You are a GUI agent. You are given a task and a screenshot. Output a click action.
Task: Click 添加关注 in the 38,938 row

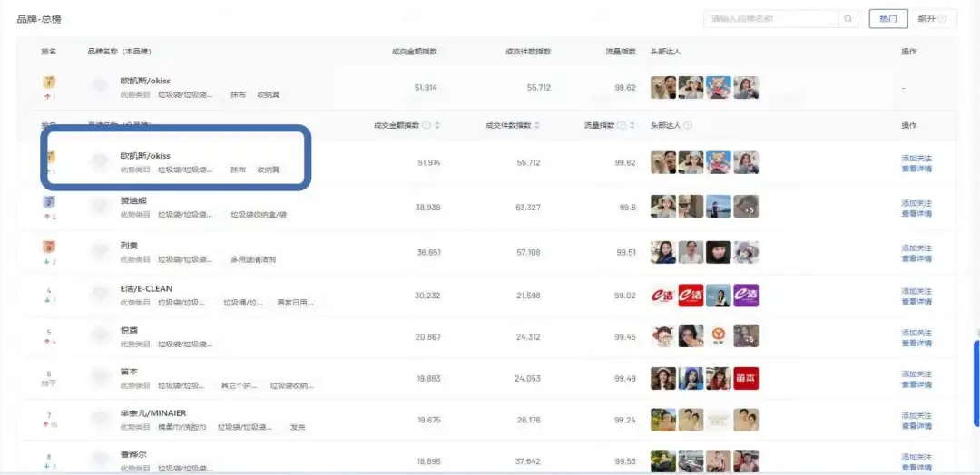click(916, 203)
